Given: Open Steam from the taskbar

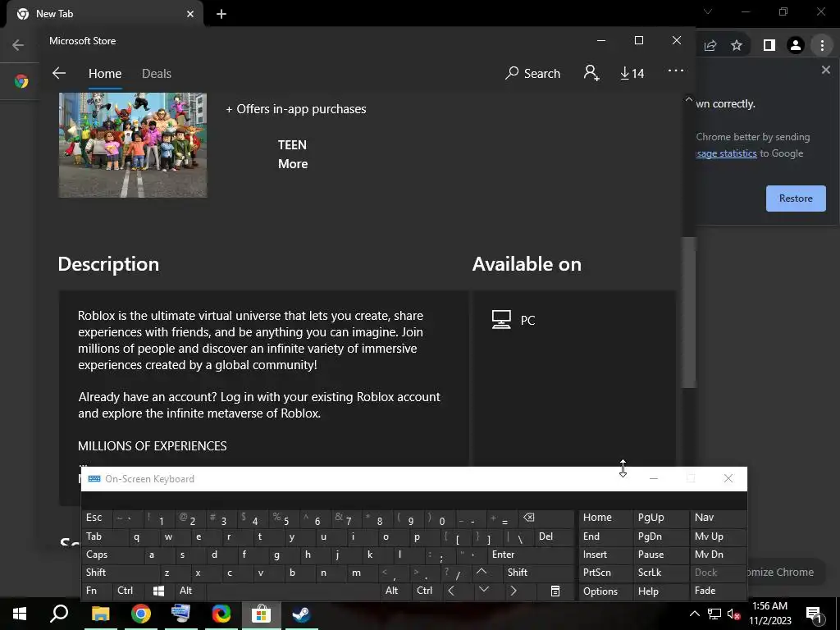Looking at the screenshot, I should 301,614.
